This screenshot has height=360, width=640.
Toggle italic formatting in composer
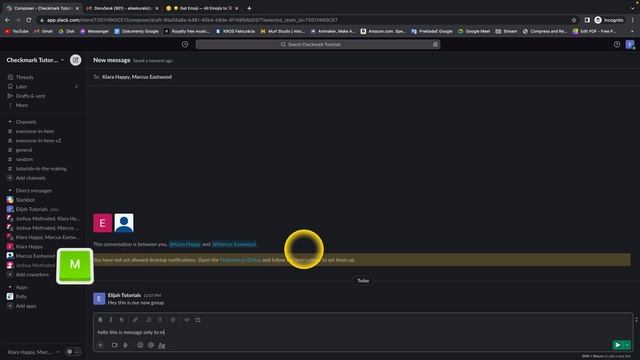tap(111, 320)
